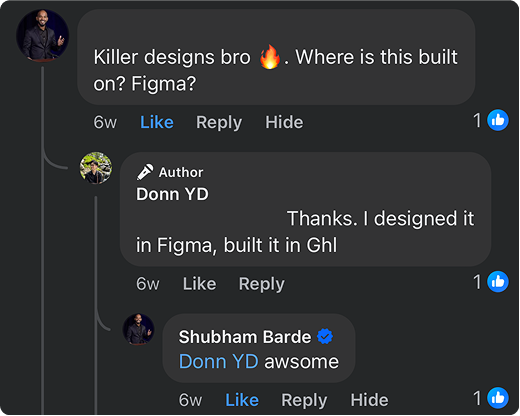Open Shubham Barde's small profile avatar
This screenshot has height=416, width=520.
(139, 329)
